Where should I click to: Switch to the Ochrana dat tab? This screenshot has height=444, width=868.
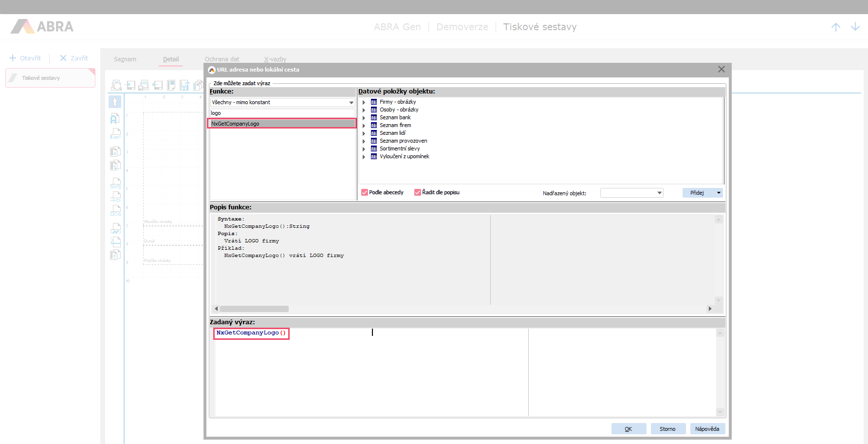coord(222,59)
